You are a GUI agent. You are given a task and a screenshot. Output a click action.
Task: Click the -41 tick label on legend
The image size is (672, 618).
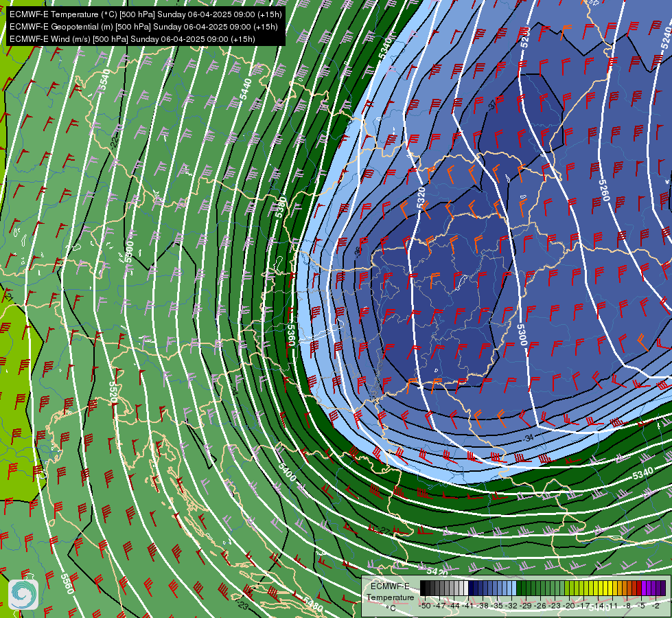coord(467,606)
